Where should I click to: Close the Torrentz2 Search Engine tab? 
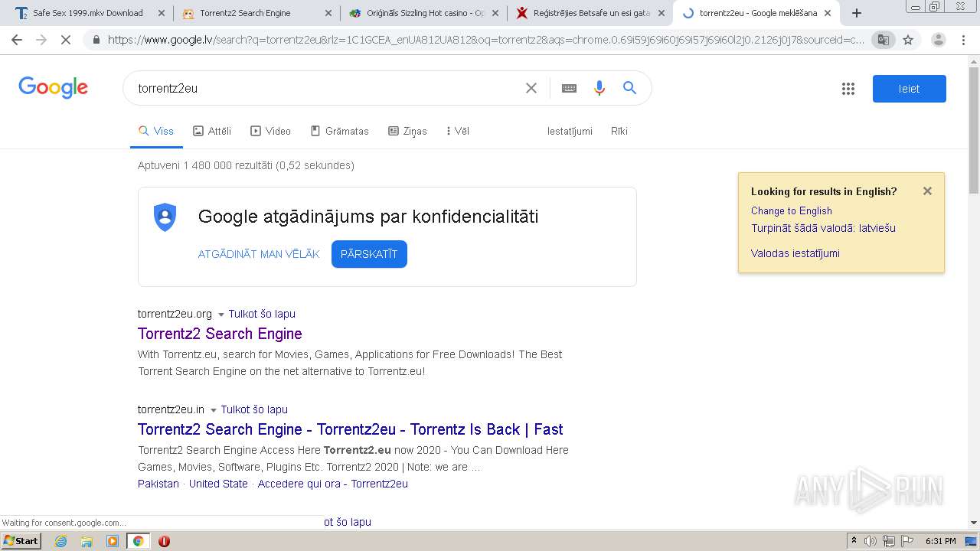(x=328, y=13)
